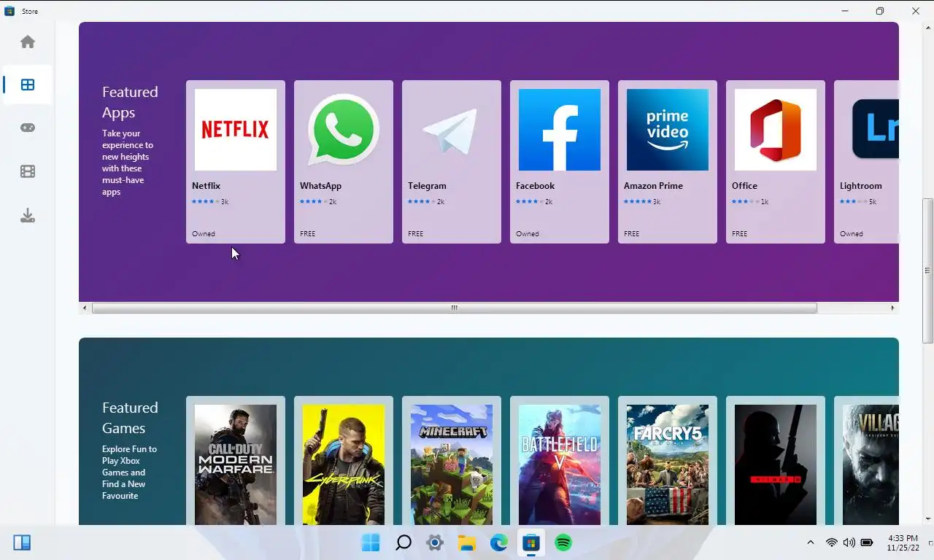Click the battery status icon
Screen dimensions: 934x560
(867, 542)
